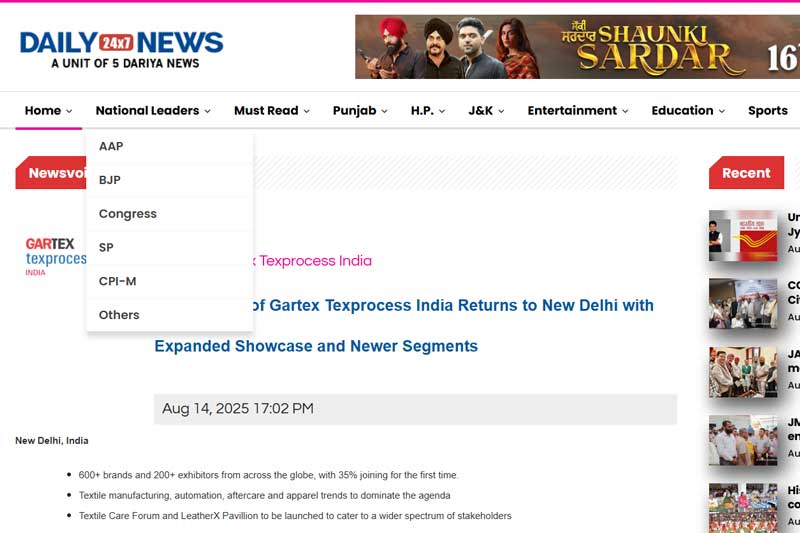Screen dimensions: 800x533
Task: Open the second recent thumbnail of people with banner
Action: coord(743,303)
